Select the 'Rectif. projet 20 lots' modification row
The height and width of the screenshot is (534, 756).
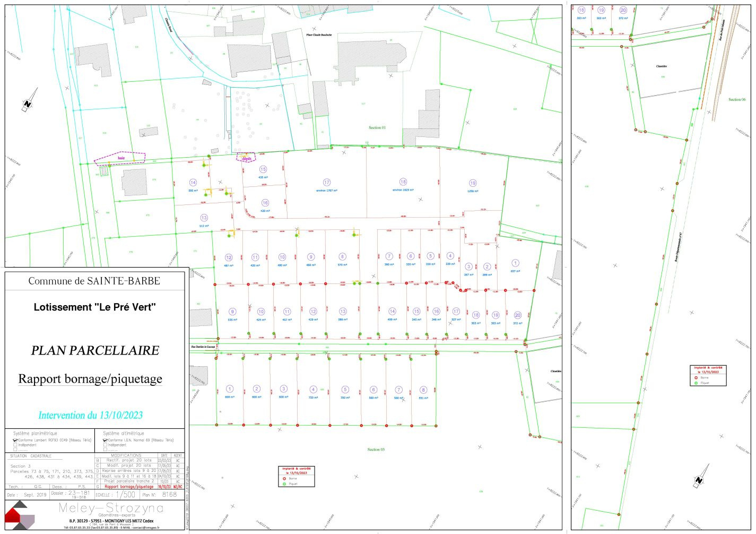pyautogui.click(x=129, y=460)
